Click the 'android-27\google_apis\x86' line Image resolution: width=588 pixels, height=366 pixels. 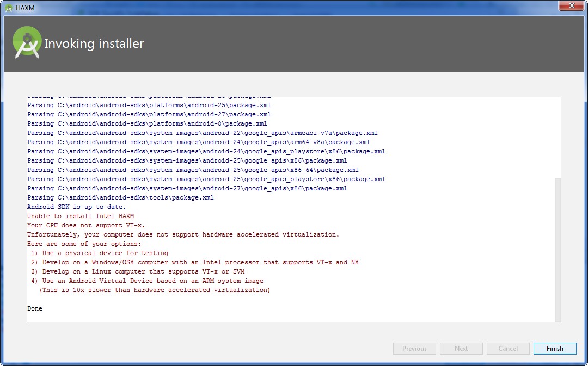pos(187,188)
